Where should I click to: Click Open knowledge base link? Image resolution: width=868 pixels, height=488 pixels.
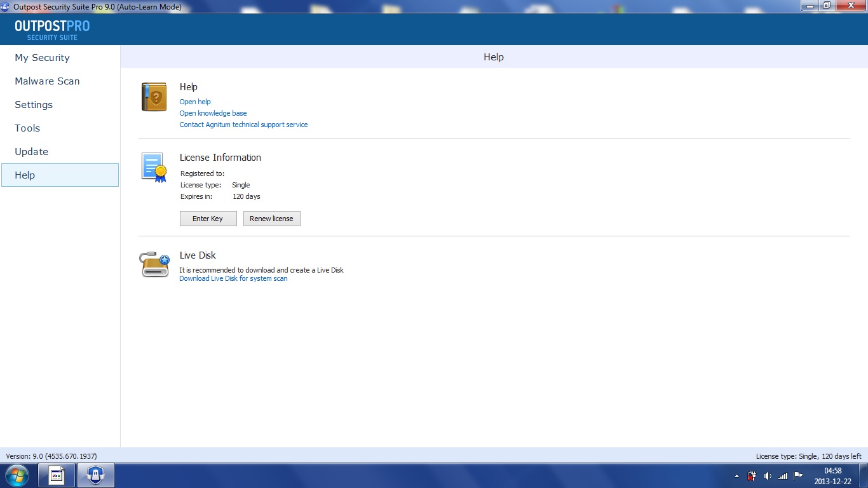[x=213, y=113]
